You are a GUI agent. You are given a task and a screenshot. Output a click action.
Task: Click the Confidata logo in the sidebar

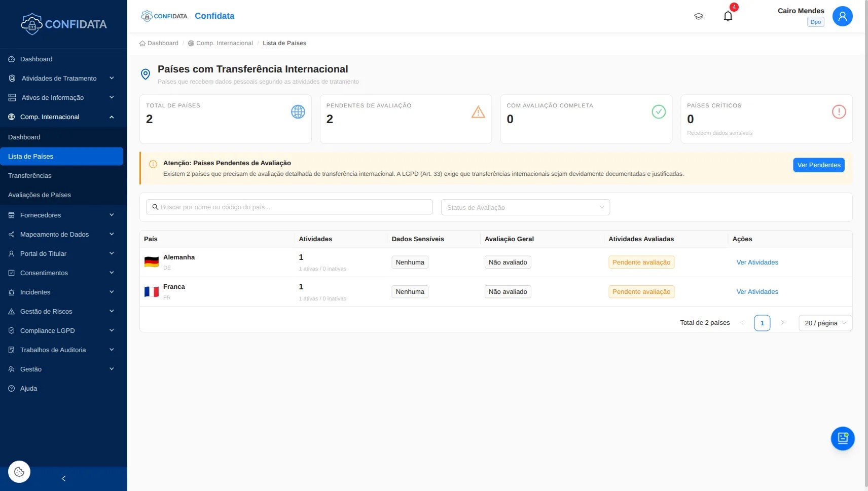click(63, 24)
